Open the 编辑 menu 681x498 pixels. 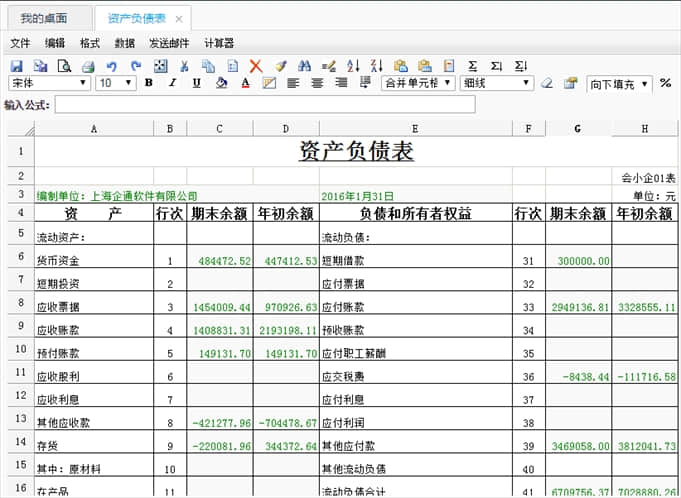[55, 43]
